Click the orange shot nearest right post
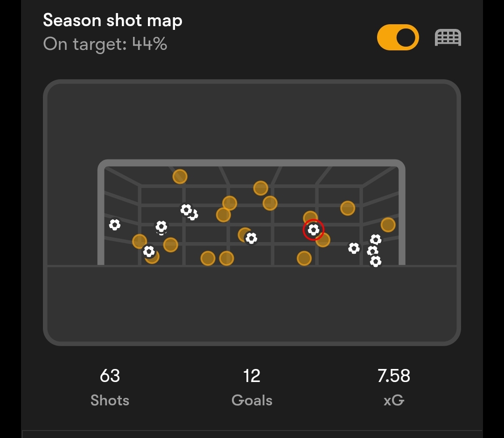The height and width of the screenshot is (438, 504). [388, 225]
